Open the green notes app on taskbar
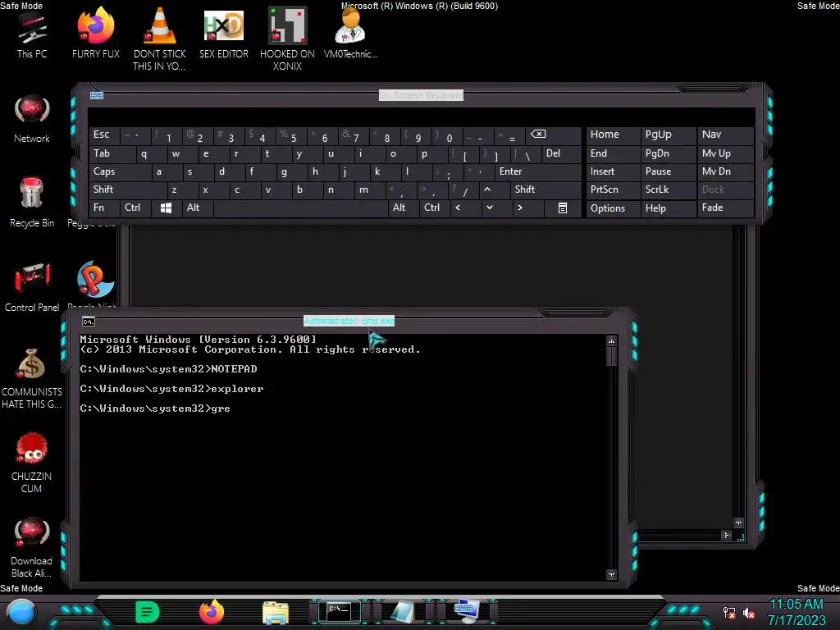The height and width of the screenshot is (630, 840). 148,612
